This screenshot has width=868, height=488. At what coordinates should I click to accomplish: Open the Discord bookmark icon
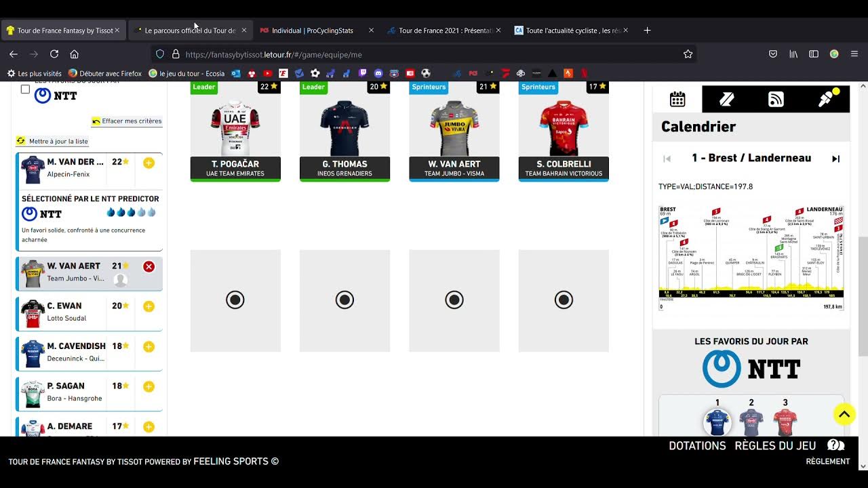point(378,73)
